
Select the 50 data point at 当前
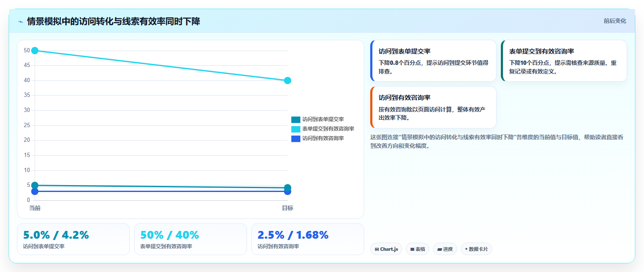[35, 51]
